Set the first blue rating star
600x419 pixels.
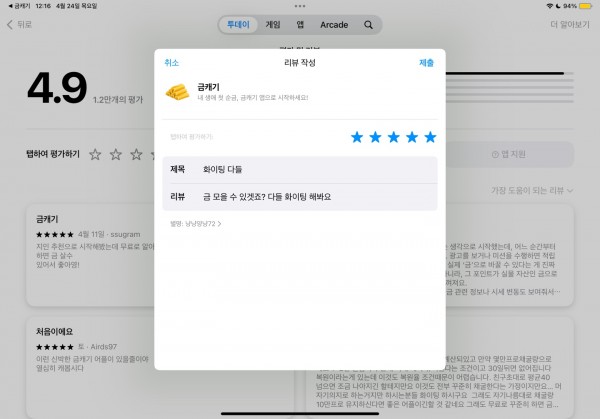point(357,137)
